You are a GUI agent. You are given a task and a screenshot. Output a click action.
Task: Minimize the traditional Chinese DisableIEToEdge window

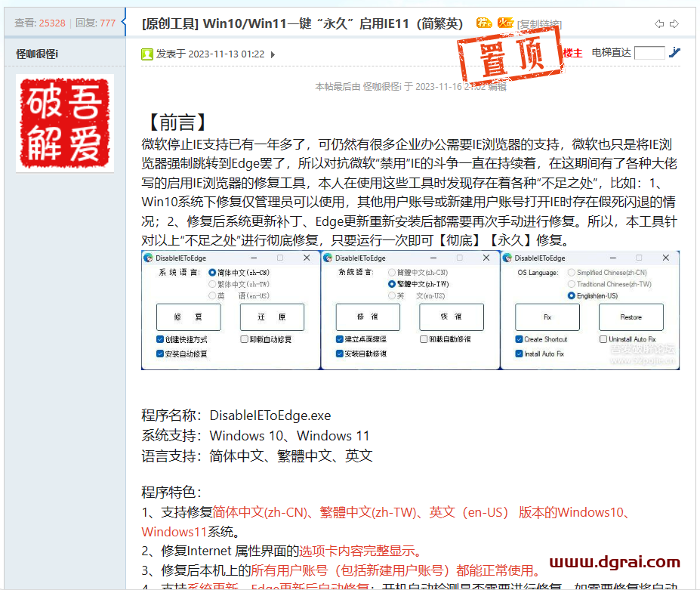[x=433, y=258]
